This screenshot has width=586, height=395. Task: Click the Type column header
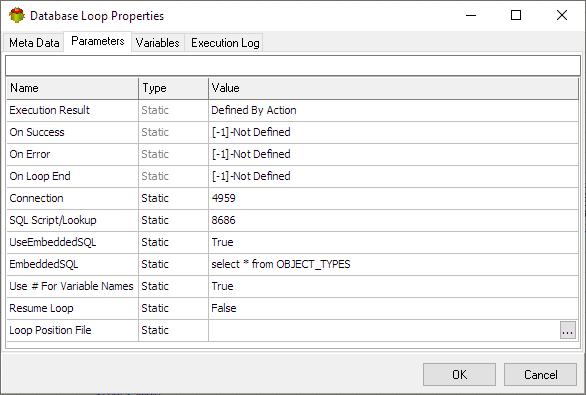click(173, 88)
